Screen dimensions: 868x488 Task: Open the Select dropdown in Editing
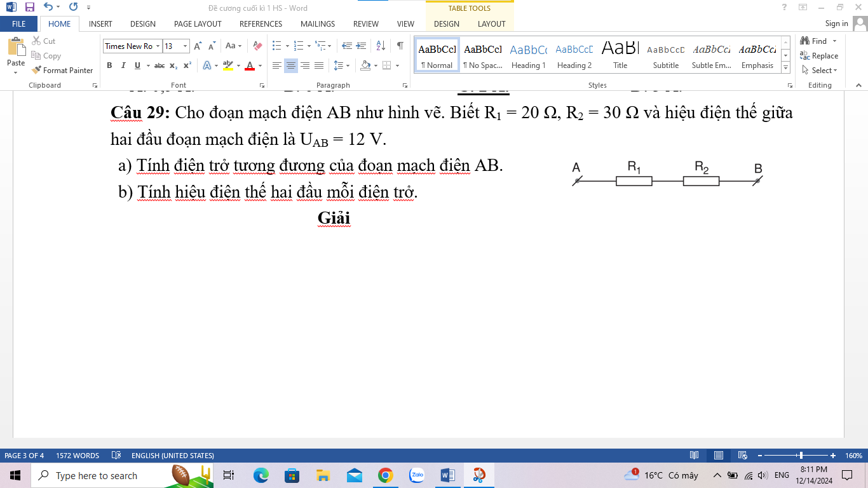[820, 71]
